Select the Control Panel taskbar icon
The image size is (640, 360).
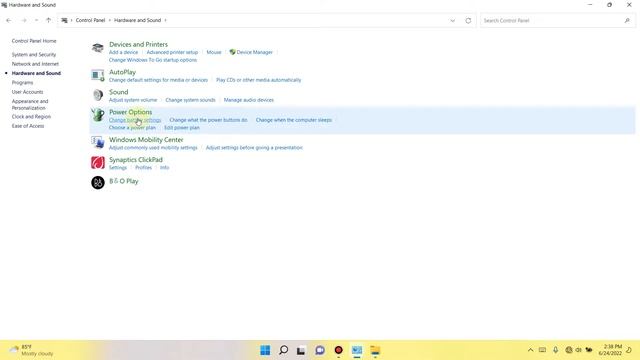357,350
